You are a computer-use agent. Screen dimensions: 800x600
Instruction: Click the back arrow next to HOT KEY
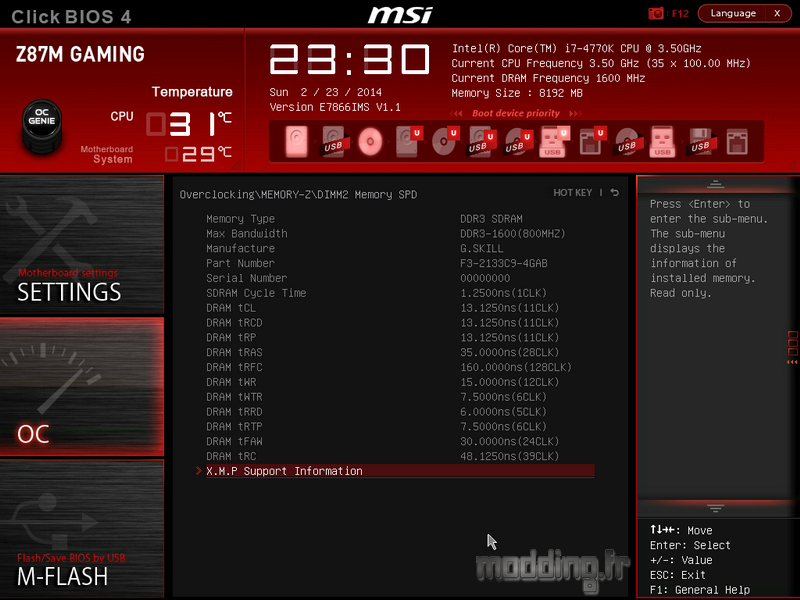[x=615, y=192]
